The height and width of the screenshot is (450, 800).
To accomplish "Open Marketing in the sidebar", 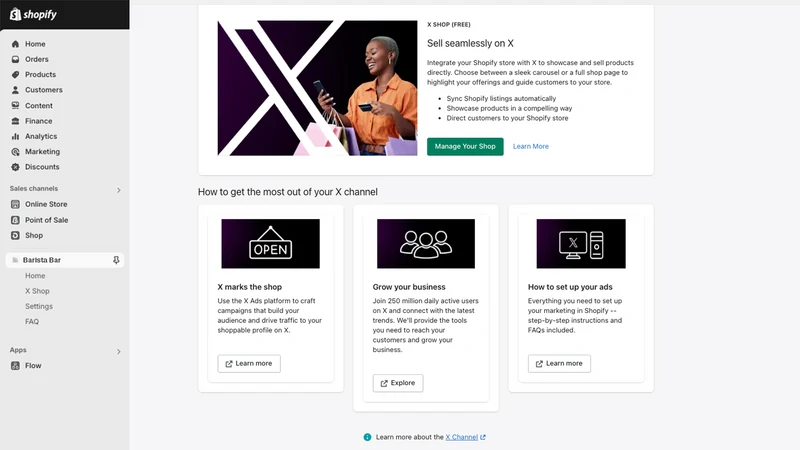I will (42, 152).
